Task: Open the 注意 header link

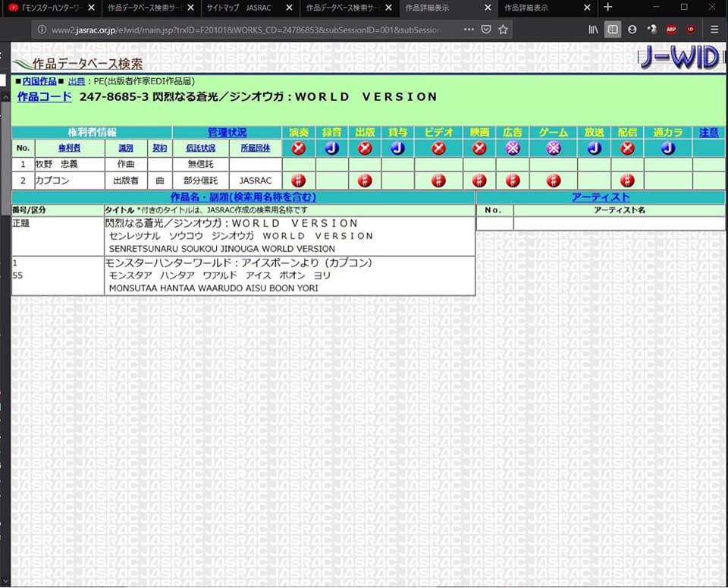Action: tap(708, 132)
